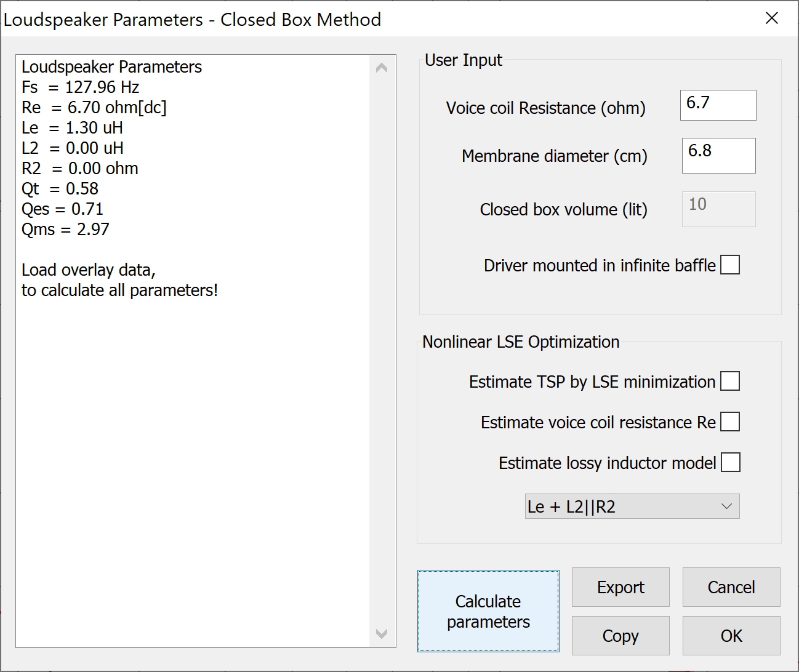The height and width of the screenshot is (672, 799).
Task: Click the results panel scrollbar track
Action: point(382,351)
